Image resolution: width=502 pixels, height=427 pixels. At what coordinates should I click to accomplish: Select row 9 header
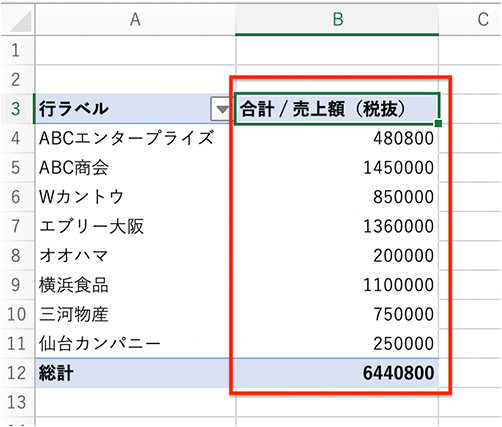pos(17,285)
